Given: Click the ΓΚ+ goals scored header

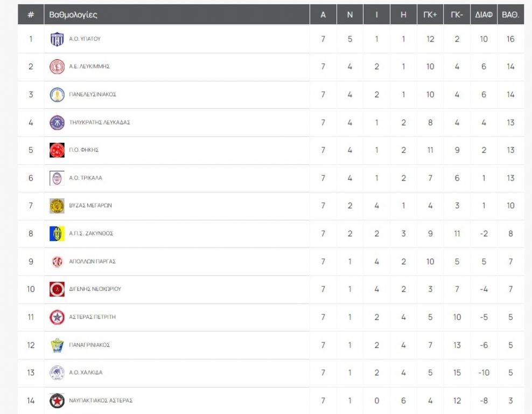Looking at the screenshot, I should coord(430,15).
